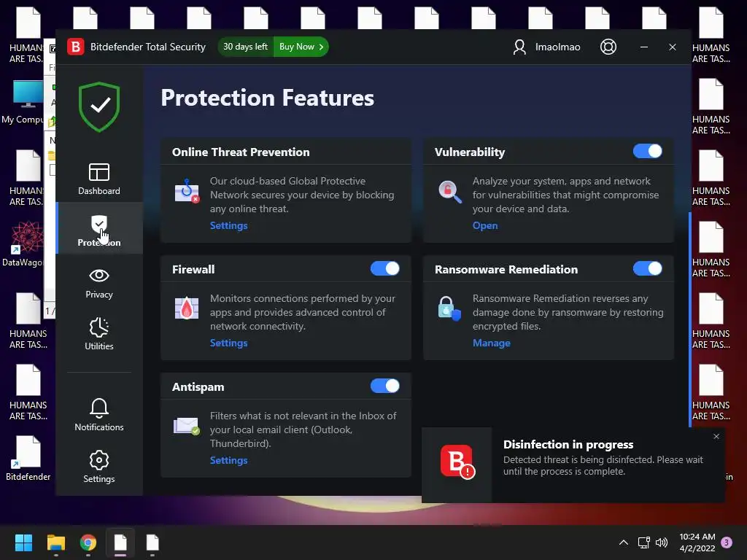Toggle the Antispam switch
The width and height of the screenshot is (747, 560).
(385, 386)
